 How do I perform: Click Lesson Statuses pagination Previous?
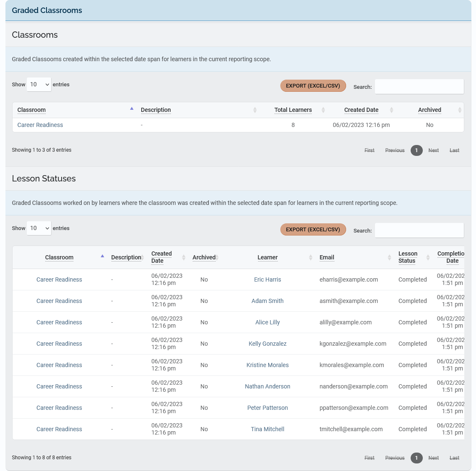click(395, 458)
